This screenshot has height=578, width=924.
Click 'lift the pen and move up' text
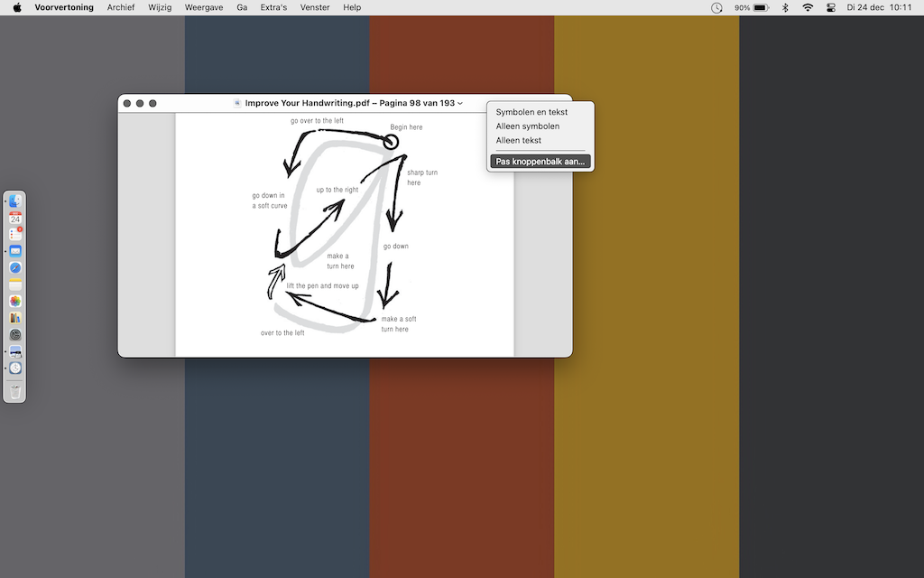322,286
